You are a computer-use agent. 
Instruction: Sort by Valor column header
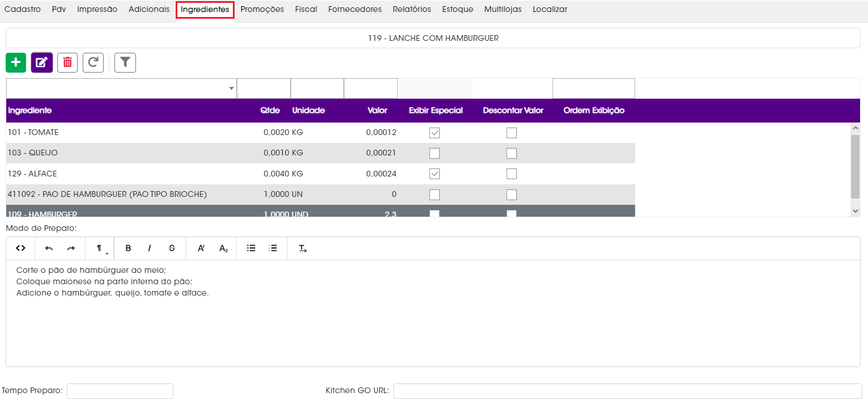377,111
